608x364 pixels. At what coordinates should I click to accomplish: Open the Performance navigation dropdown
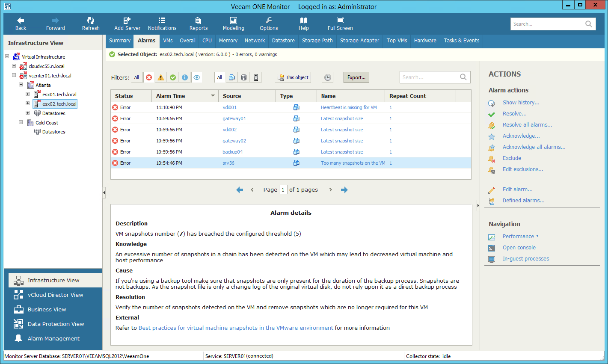pyautogui.click(x=521, y=236)
